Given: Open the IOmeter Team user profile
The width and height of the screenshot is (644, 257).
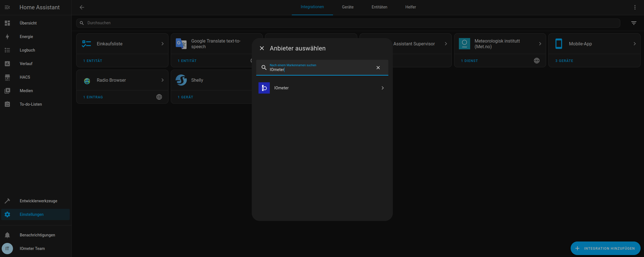Looking at the screenshot, I should (35, 249).
